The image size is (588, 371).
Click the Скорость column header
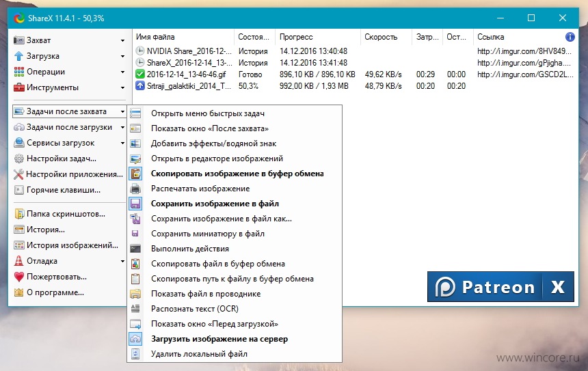[386, 37]
